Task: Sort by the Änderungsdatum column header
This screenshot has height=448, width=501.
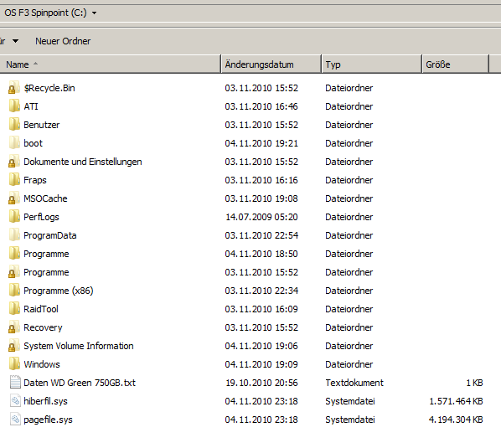Action: coord(271,64)
